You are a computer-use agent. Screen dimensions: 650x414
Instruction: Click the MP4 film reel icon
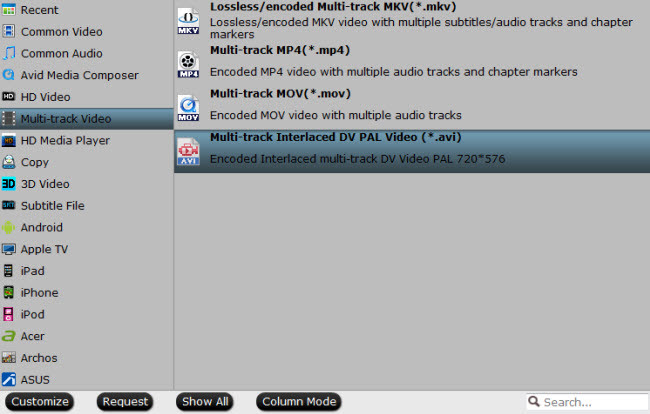pyautogui.click(x=188, y=64)
